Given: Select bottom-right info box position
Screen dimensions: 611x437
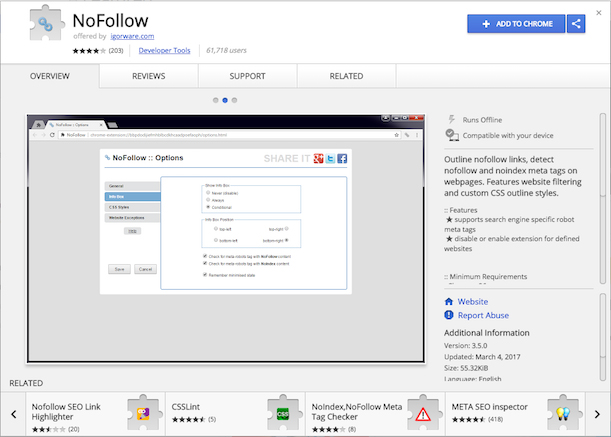Looking at the screenshot, I should click(x=286, y=240).
